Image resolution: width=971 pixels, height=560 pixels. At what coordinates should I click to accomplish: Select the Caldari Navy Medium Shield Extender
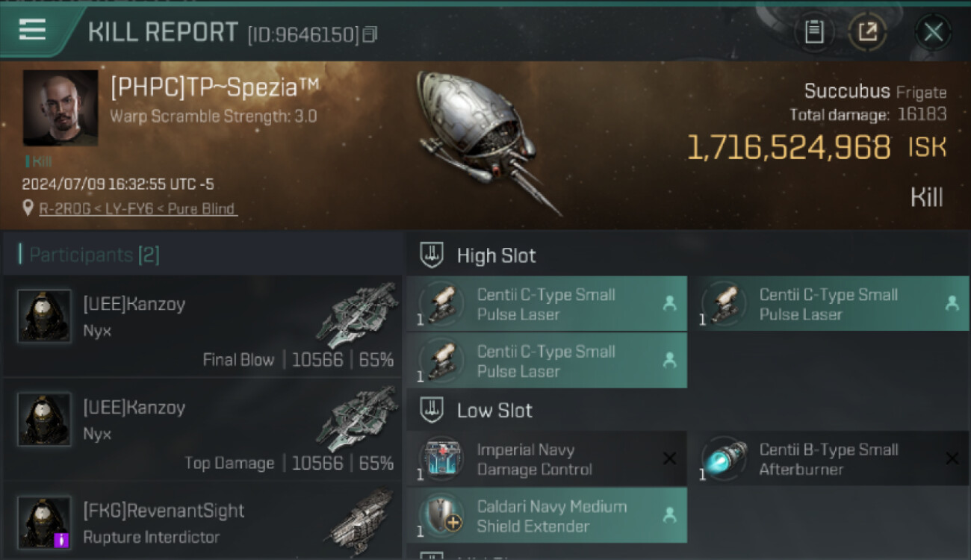[x=546, y=516]
